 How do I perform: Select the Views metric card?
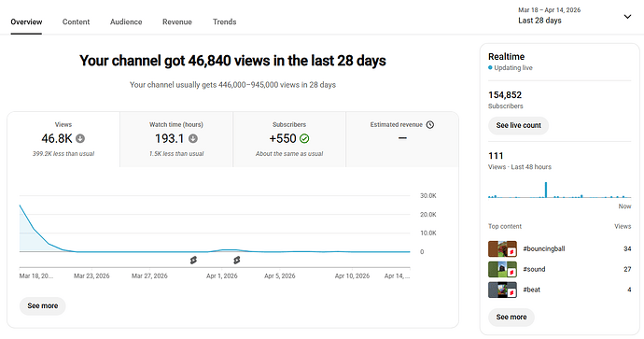tap(63, 139)
